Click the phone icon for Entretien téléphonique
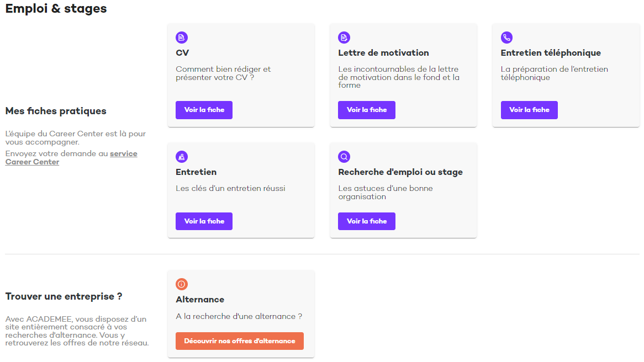Screen dimensions: 644x362 (x=506, y=38)
